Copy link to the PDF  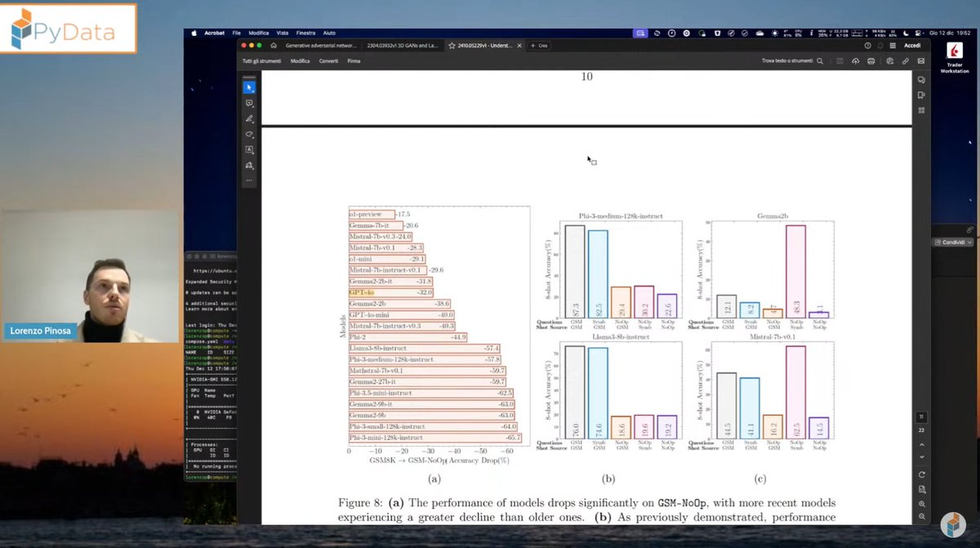pyautogui.click(x=905, y=61)
